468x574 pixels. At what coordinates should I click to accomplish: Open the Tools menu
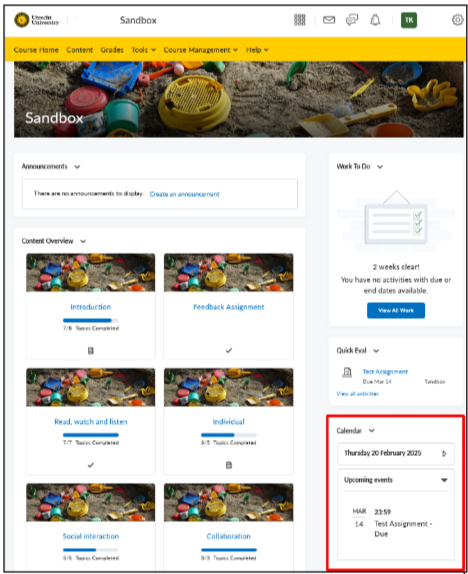(x=144, y=50)
